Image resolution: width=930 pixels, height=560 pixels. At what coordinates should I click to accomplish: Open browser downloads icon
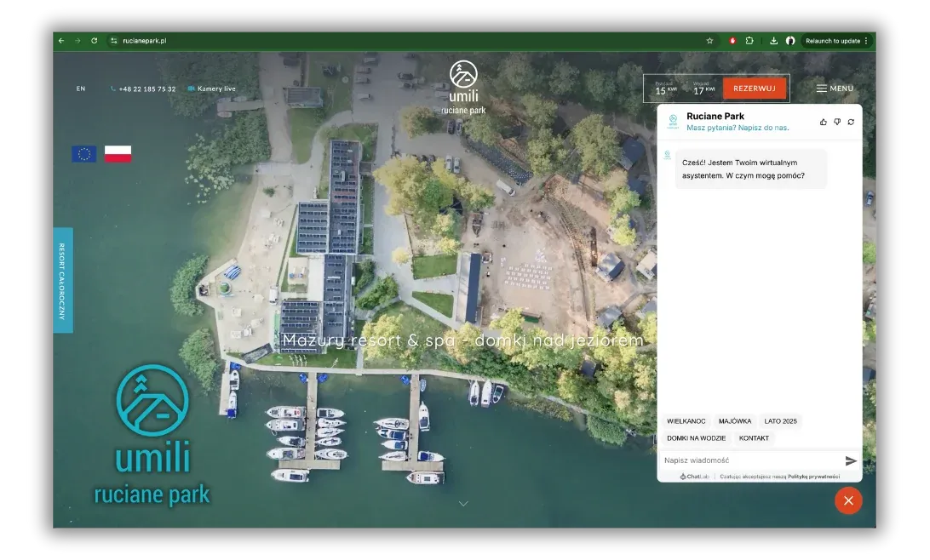[x=773, y=41]
